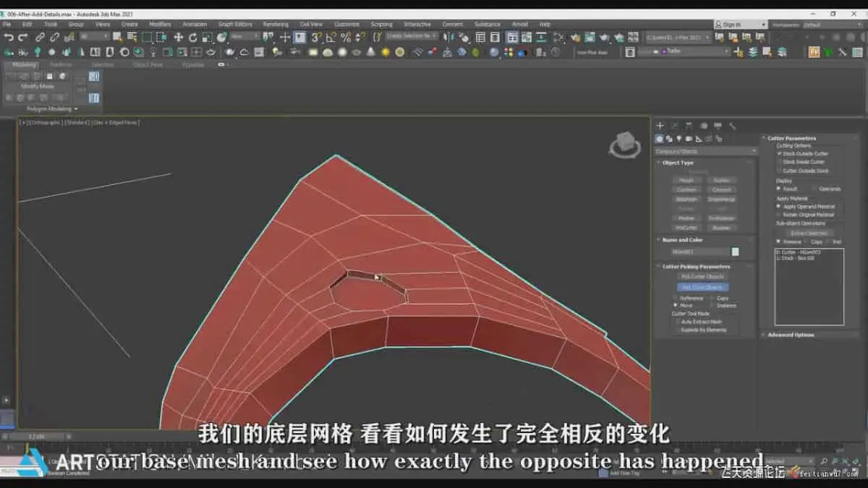This screenshot has height=488, width=868.
Task: Click the Undo arrow icon
Action: (x=9, y=38)
